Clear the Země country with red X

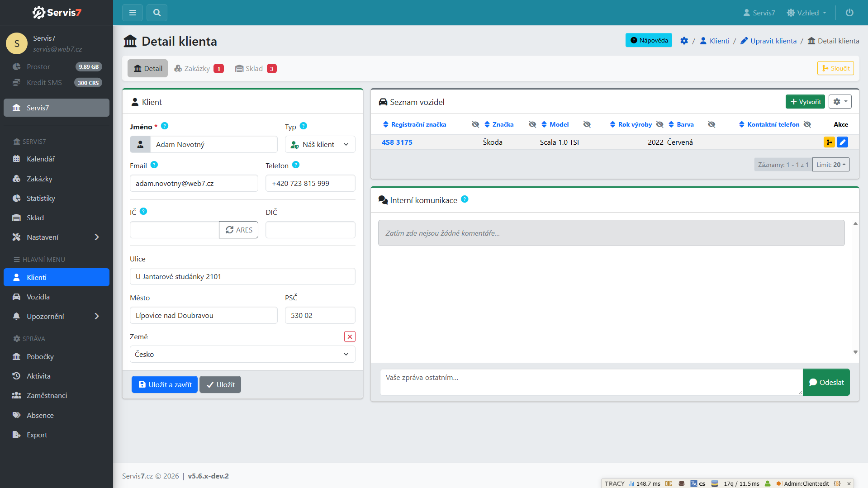[350, 336]
